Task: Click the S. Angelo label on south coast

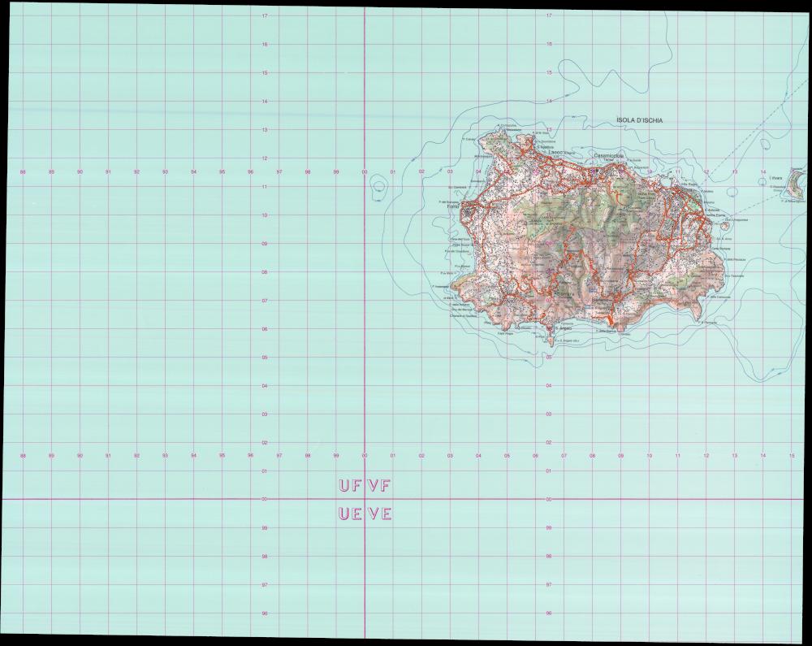Action: coord(558,327)
